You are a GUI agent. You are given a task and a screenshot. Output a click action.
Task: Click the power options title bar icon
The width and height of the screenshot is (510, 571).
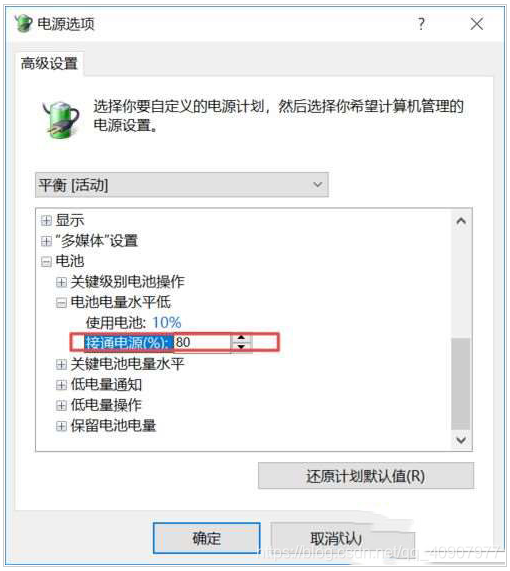point(23,23)
